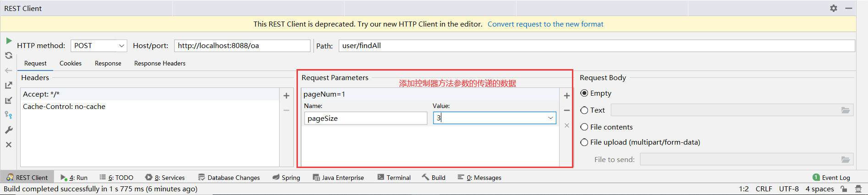Viewport: 868px width, 195px height.
Task: Select the pageNum=1 parameter row
Action: (430, 94)
